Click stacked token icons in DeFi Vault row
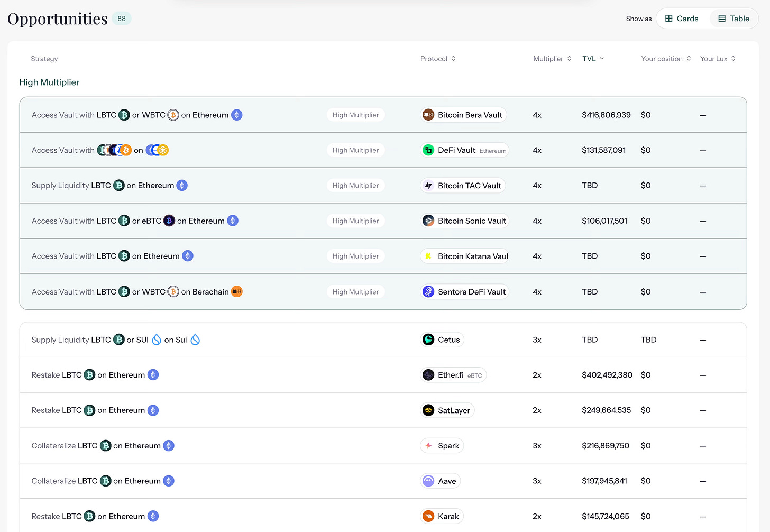 click(114, 150)
